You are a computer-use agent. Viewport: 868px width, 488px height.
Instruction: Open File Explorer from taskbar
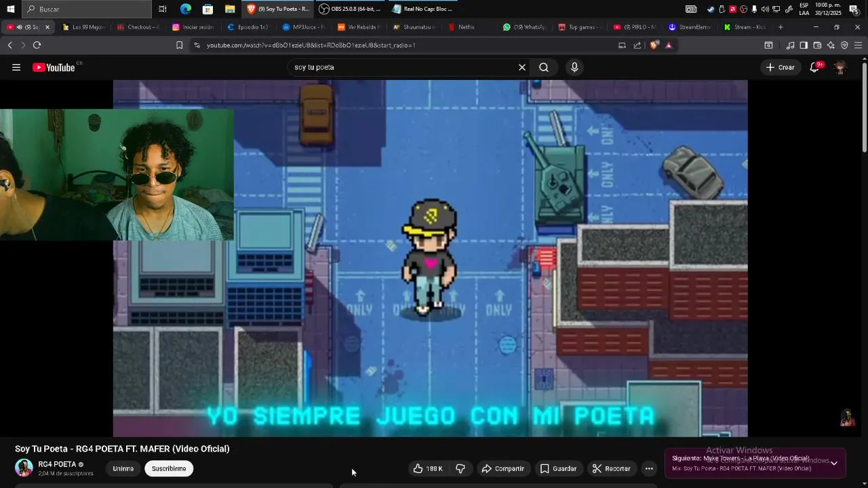(230, 9)
